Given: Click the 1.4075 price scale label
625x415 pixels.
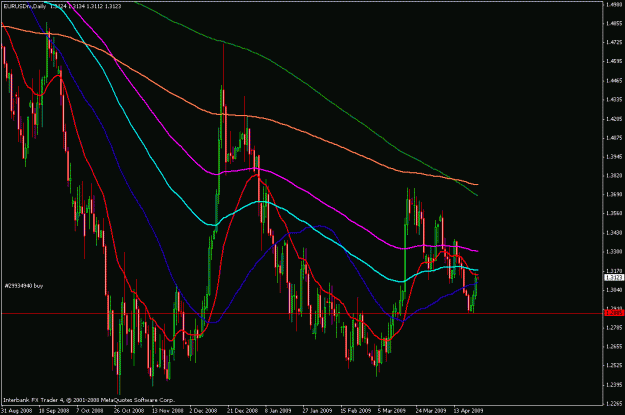Looking at the screenshot, I should [614, 138].
